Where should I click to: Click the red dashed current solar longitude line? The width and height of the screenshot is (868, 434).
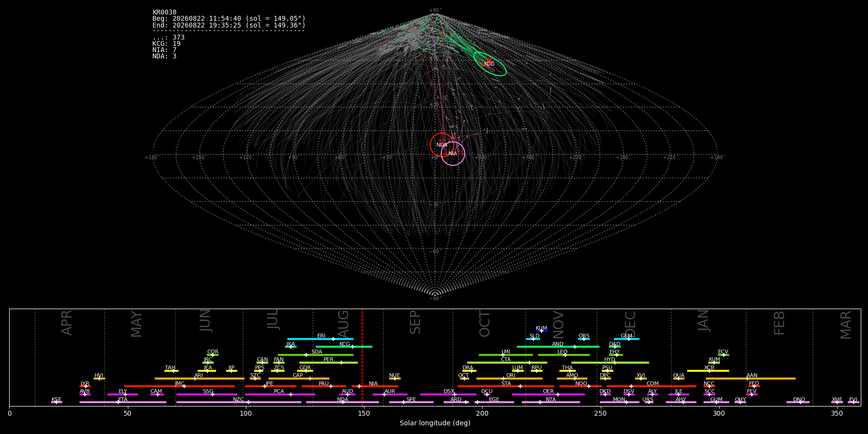click(362, 357)
